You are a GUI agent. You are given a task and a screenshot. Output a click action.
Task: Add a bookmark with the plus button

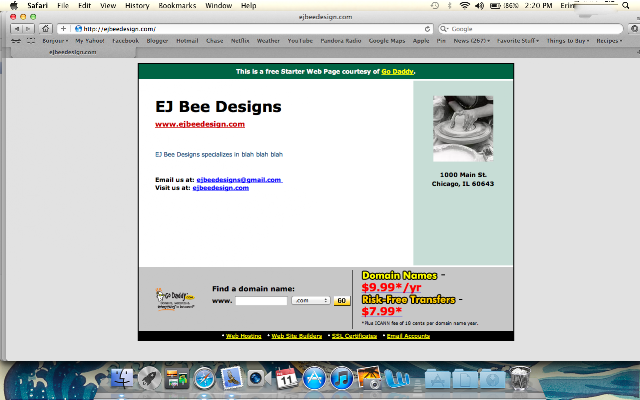[63, 29]
